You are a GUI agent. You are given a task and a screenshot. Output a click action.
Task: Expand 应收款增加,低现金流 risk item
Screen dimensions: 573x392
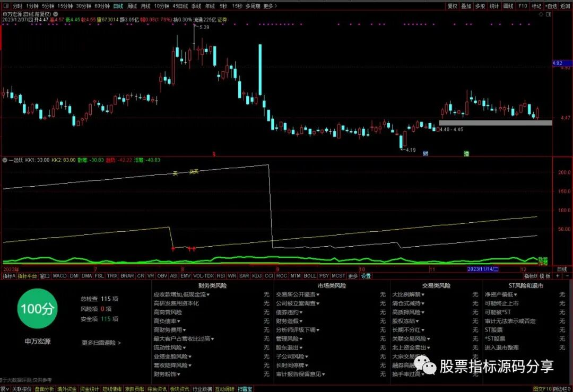181,294
